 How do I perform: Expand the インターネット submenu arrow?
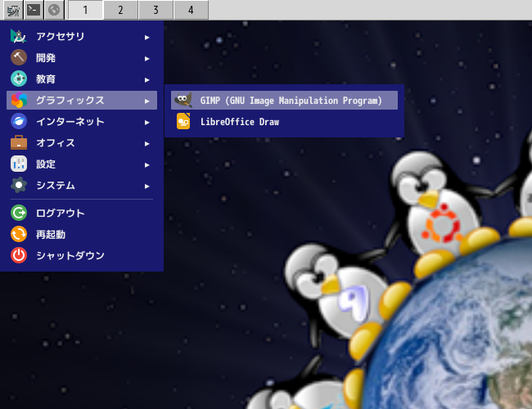point(147,123)
